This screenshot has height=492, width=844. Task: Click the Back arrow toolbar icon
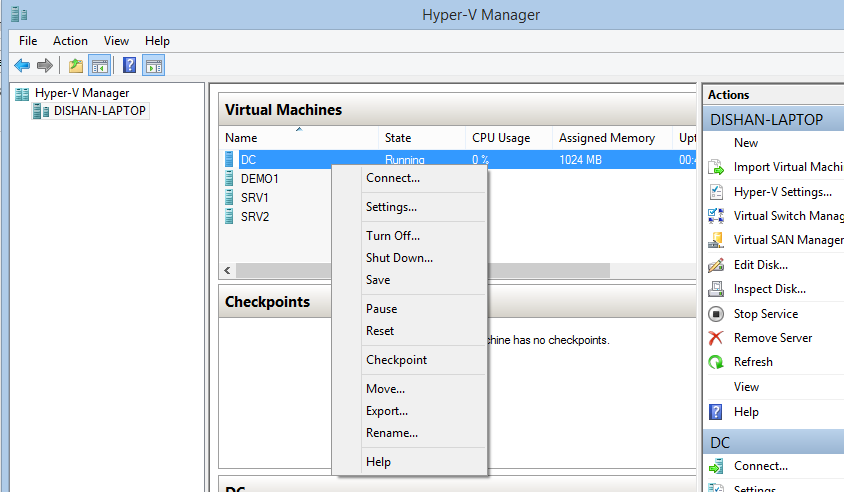[22, 66]
